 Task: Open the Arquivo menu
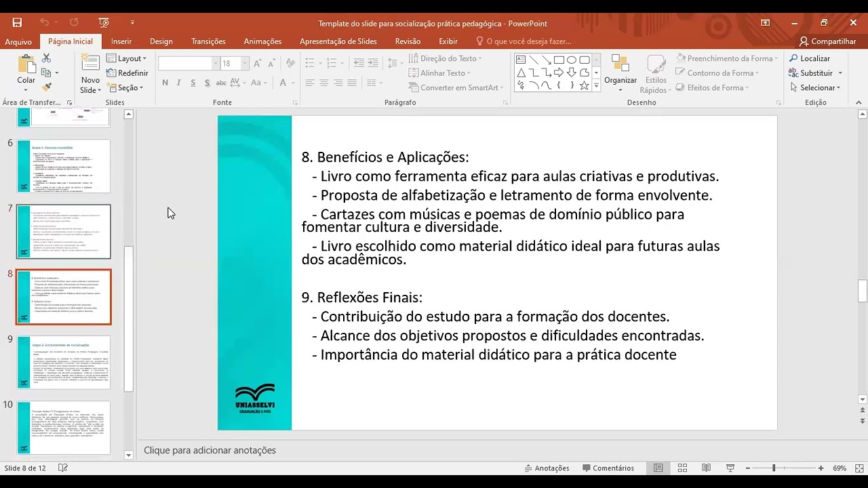pyautogui.click(x=18, y=41)
